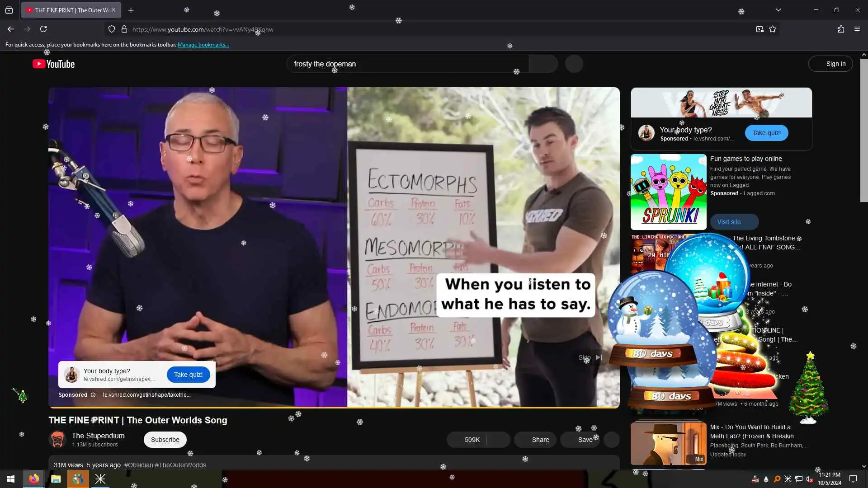This screenshot has width=868, height=488.
Task: Expand the Windows notification center
Action: (853, 479)
